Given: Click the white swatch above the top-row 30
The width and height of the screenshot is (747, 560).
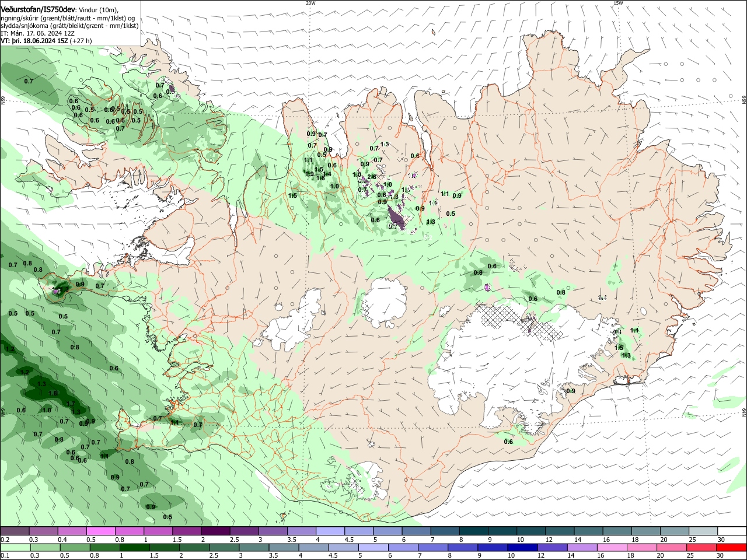Looking at the screenshot, I should 731,531.
